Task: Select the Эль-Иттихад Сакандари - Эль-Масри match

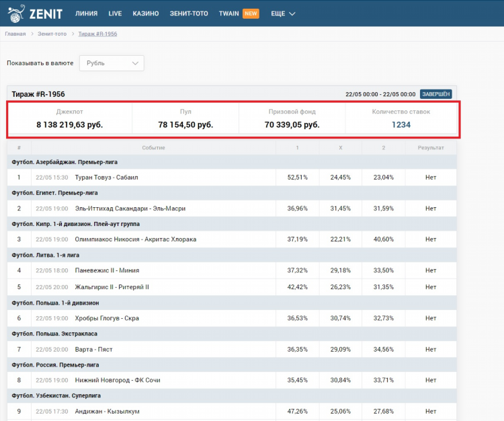Action: [x=130, y=208]
